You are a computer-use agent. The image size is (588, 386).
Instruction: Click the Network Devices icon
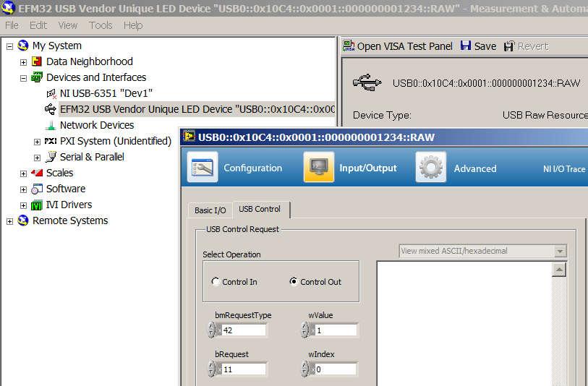click(x=51, y=125)
